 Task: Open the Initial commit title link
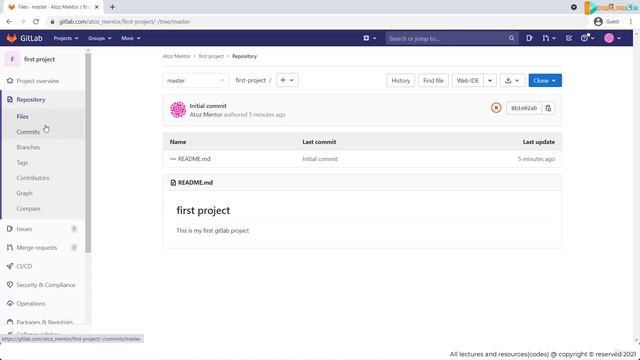click(208, 106)
